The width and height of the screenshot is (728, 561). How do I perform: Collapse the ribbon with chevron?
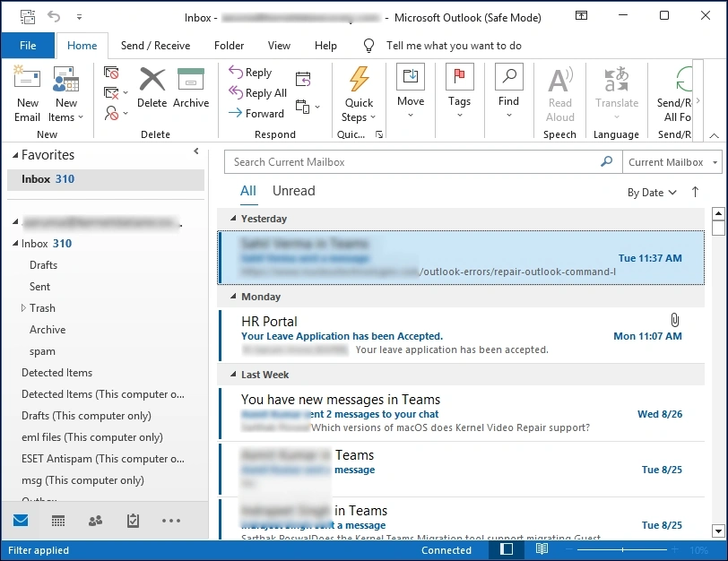(x=714, y=135)
